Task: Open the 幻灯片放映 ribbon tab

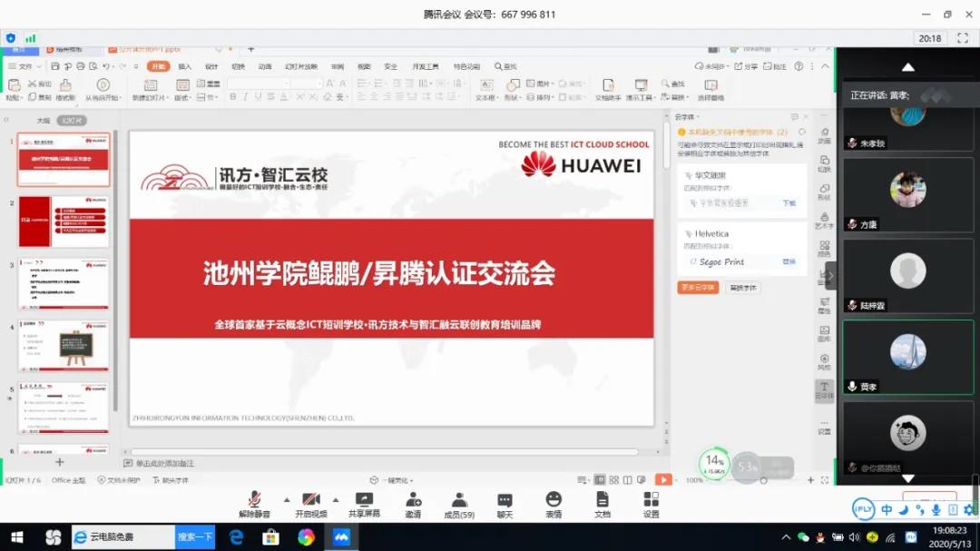Action: 301,66
